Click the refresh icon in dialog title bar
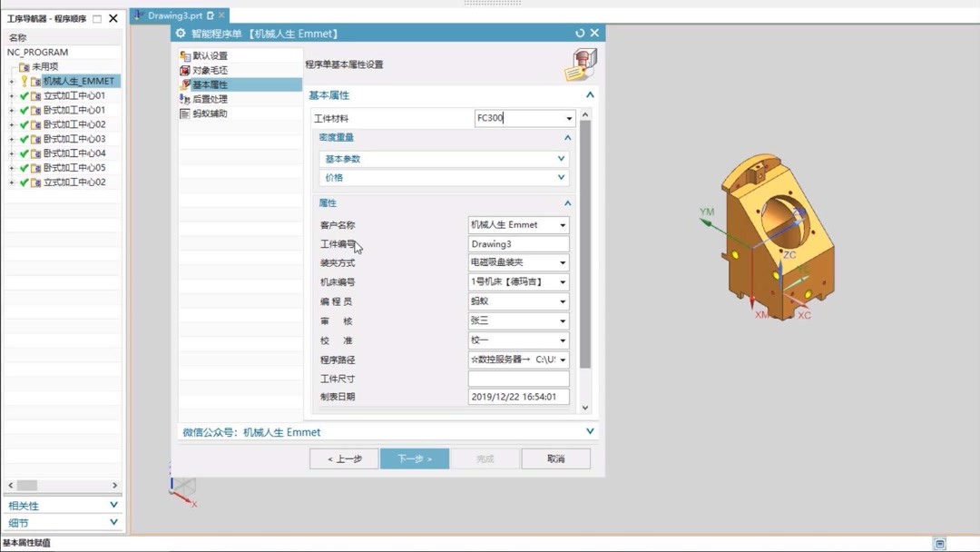 pyautogui.click(x=582, y=33)
